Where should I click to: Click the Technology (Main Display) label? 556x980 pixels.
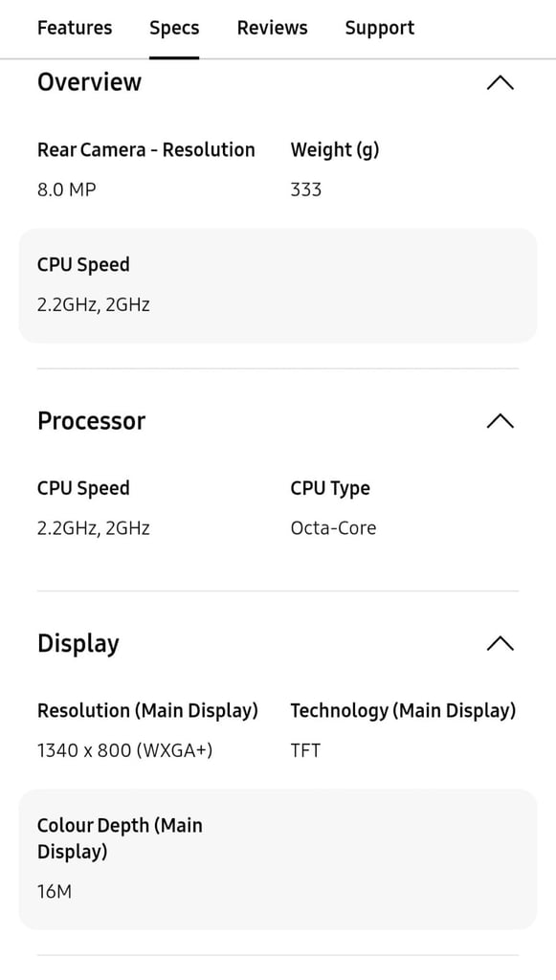403,711
